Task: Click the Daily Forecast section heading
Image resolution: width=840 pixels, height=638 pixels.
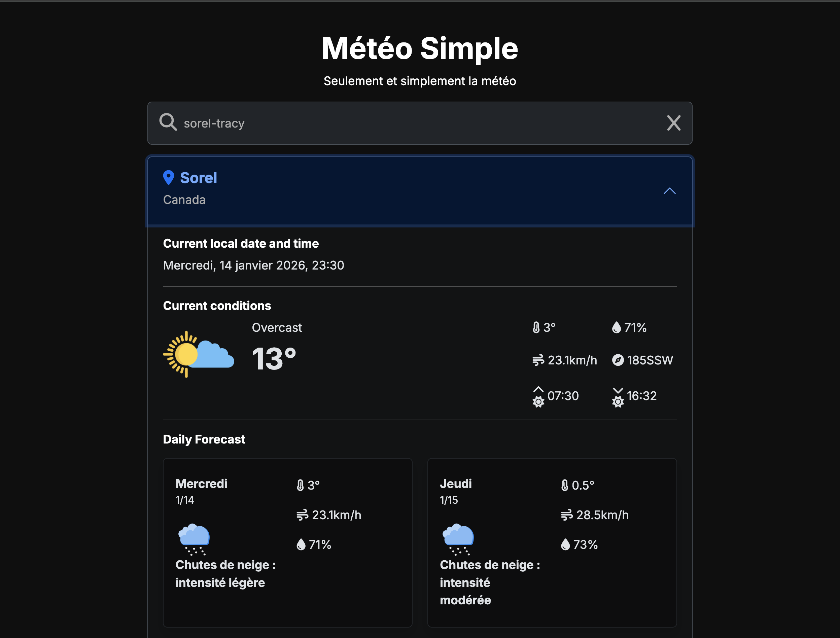Action: point(204,439)
